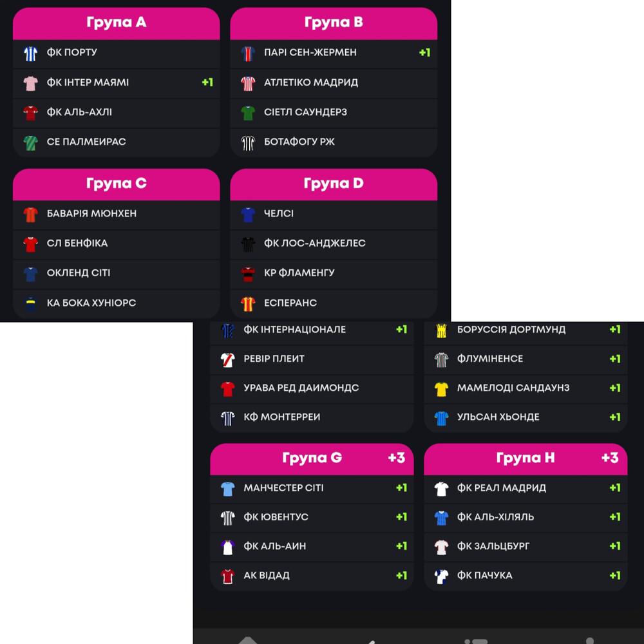Screen dimensions: 644x644
Task: Click the Botafogo striped jersey icon
Action: (x=248, y=142)
